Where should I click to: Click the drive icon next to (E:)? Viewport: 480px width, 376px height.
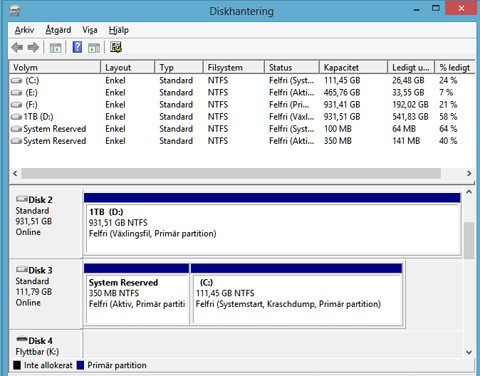[x=16, y=93]
